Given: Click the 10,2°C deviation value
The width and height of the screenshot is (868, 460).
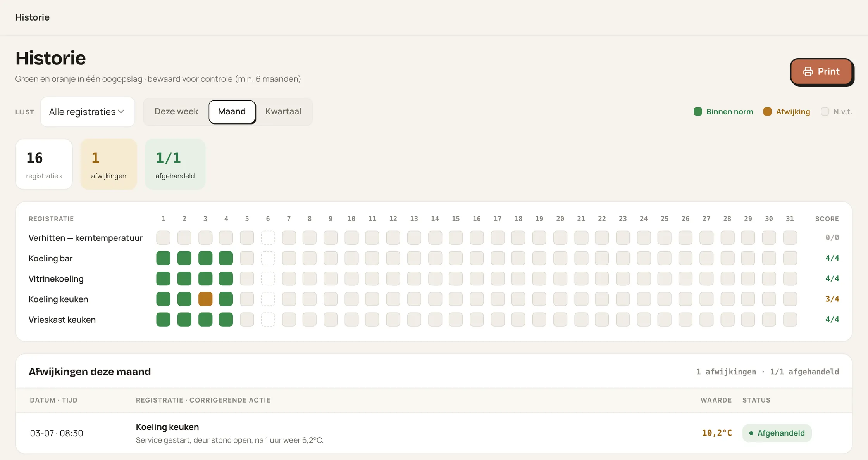Looking at the screenshot, I should (x=717, y=433).
